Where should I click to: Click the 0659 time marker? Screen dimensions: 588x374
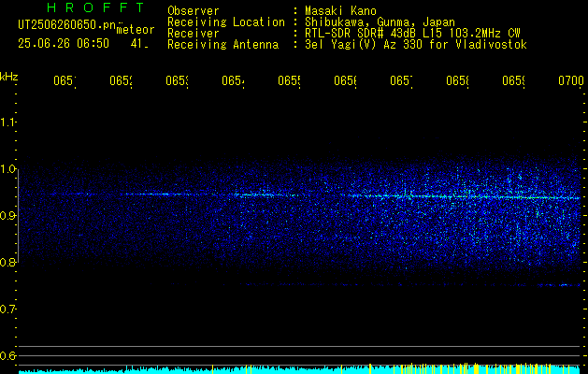514,80
